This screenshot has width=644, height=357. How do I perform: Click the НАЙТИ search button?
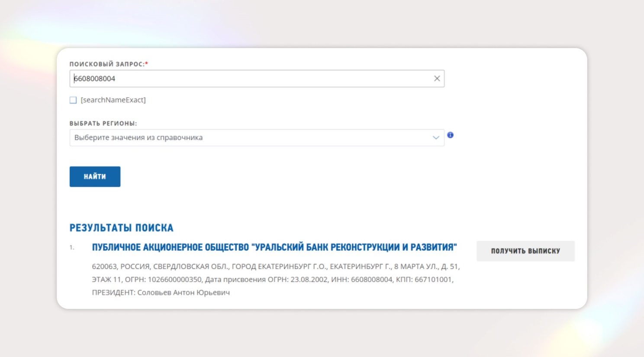click(95, 177)
